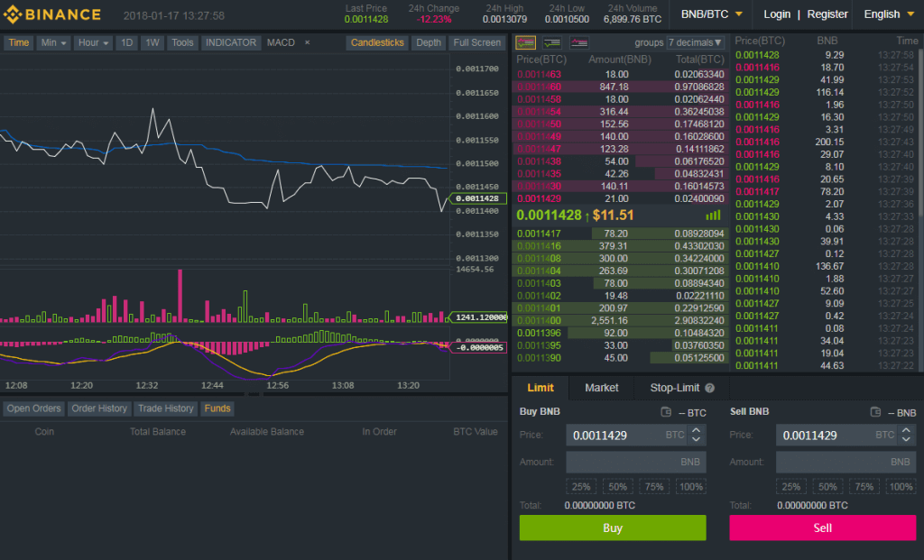Open the depth chart signal bars icon
The width and height of the screenshot is (924, 560).
click(713, 216)
